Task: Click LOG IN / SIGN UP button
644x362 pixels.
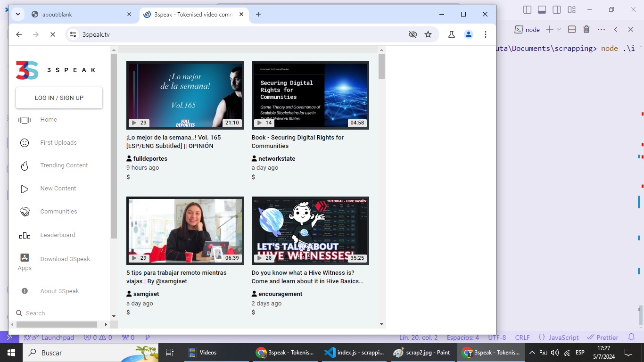Action: click(x=59, y=98)
